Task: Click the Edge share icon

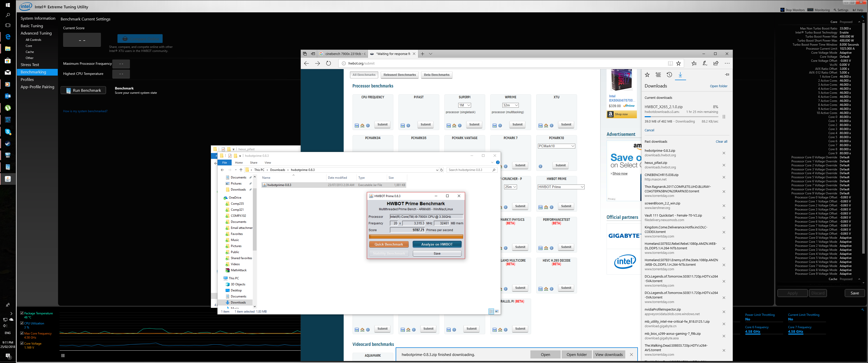Action: coord(716,63)
